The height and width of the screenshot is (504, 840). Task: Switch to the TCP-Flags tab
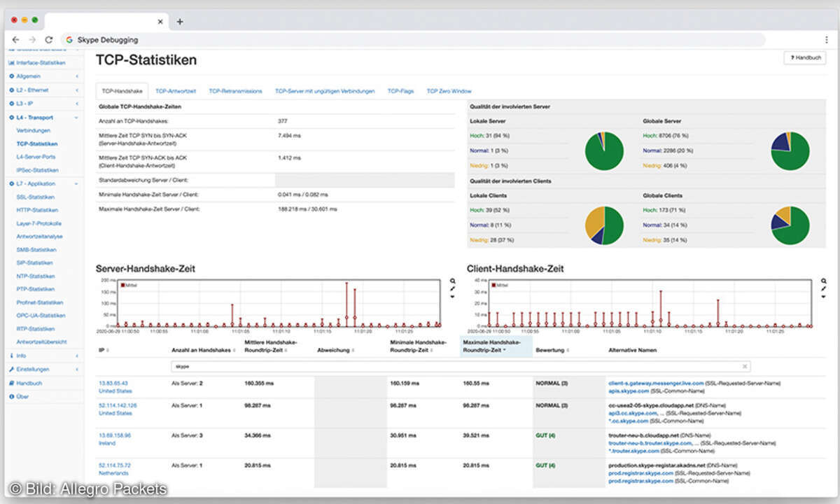[x=401, y=91]
